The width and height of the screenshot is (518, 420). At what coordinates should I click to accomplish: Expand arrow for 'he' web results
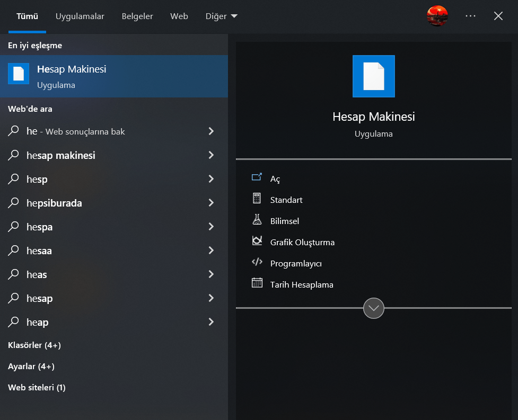pos(211,131)
